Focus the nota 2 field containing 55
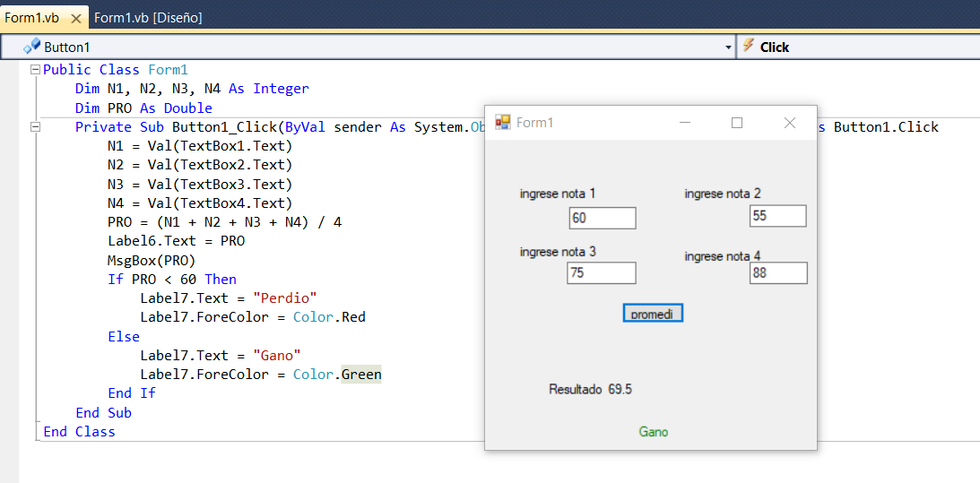 coord(777,216)
